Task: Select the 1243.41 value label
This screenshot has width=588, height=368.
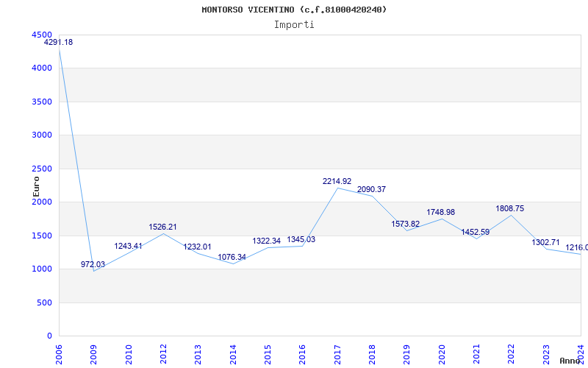Action: click(x=128, y=247)
